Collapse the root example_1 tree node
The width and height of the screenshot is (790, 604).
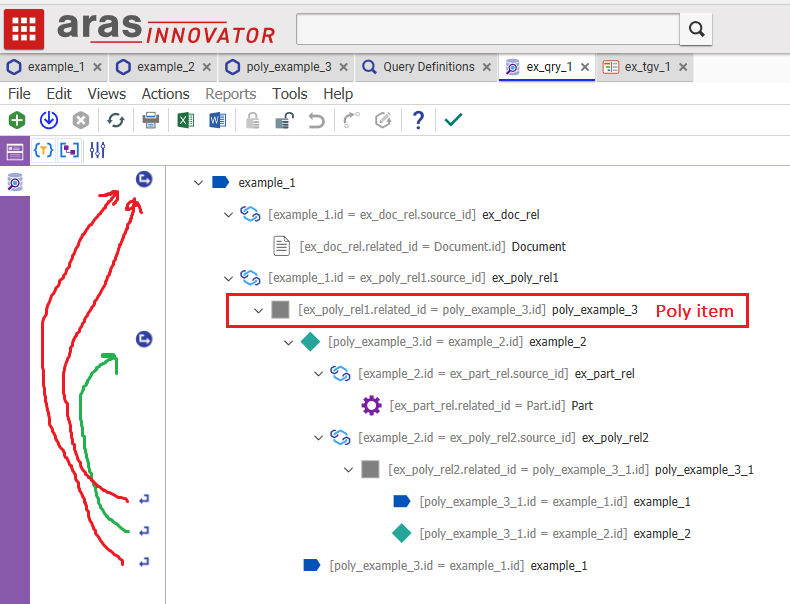tap(198, 183)
